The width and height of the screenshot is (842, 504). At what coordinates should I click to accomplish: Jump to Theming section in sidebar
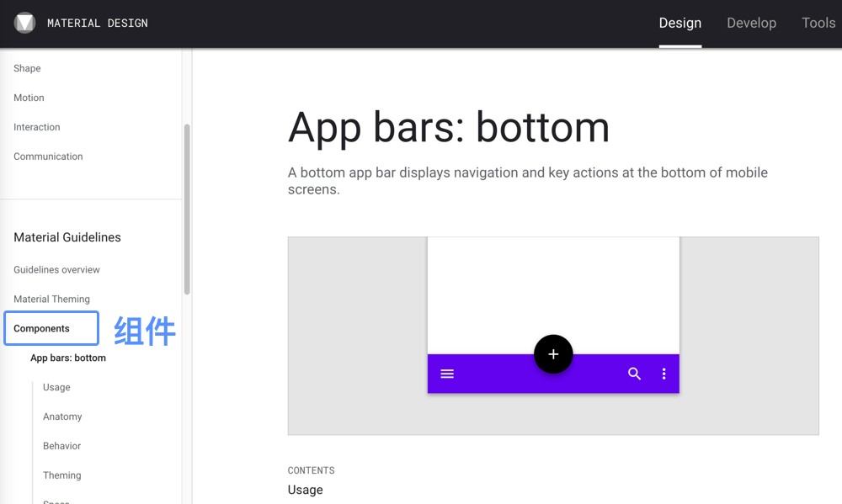[x=61, y=475]
